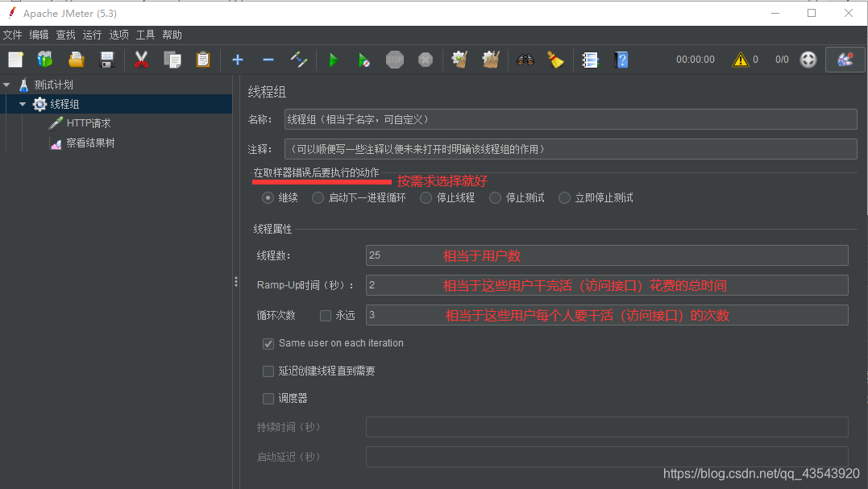Click the Reset Search broom icon
Image resolution: width=868 pixels, height=489 pixels.
(x=555, y=60)
